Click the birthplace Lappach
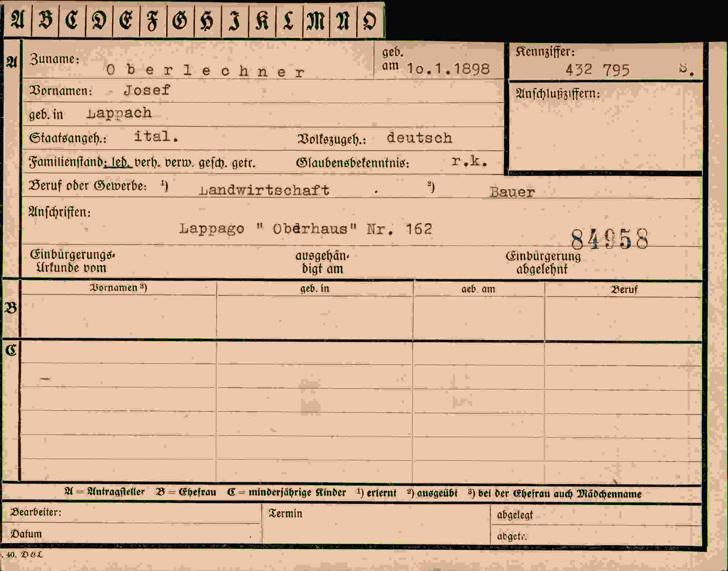This screenshot has height=571, width=728. (119, 113)
